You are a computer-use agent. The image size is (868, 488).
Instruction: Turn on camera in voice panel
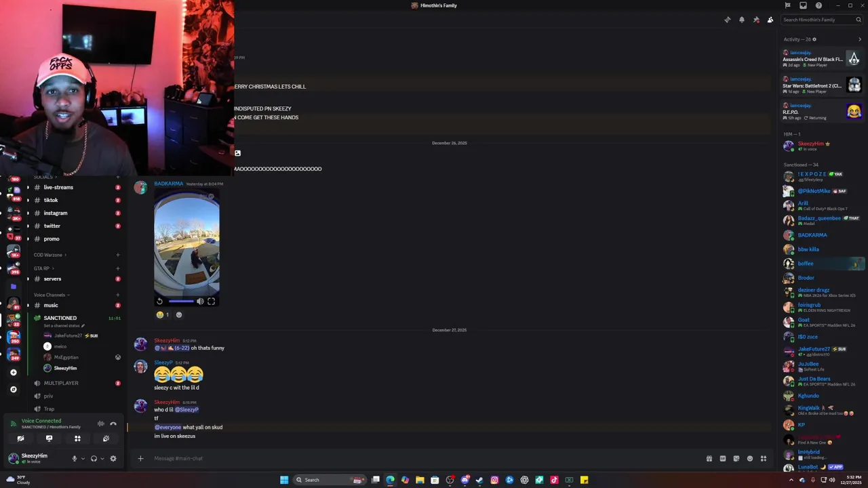coord(20,439)
